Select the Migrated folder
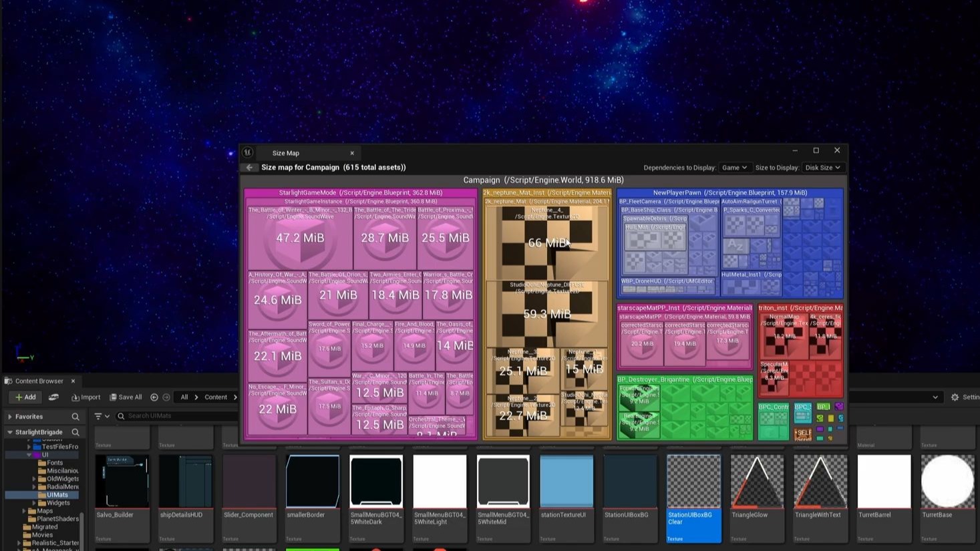 coord(40,527)
